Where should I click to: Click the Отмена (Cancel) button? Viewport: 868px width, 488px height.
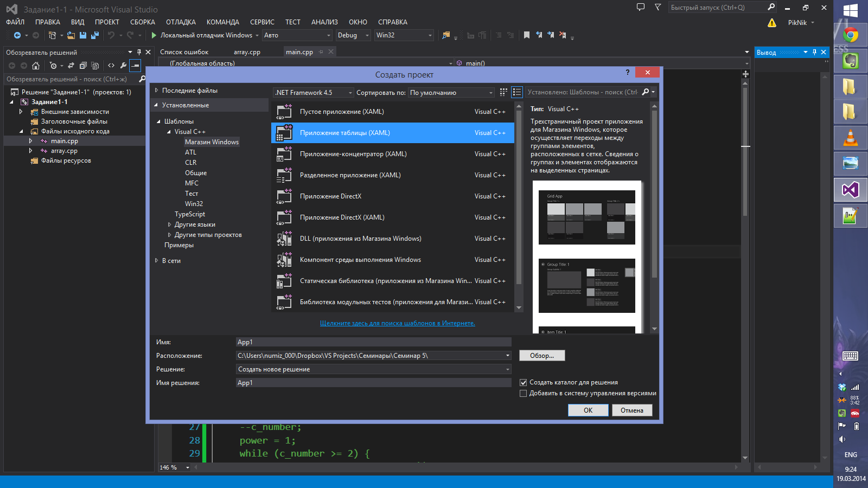[x=632, y=410]
